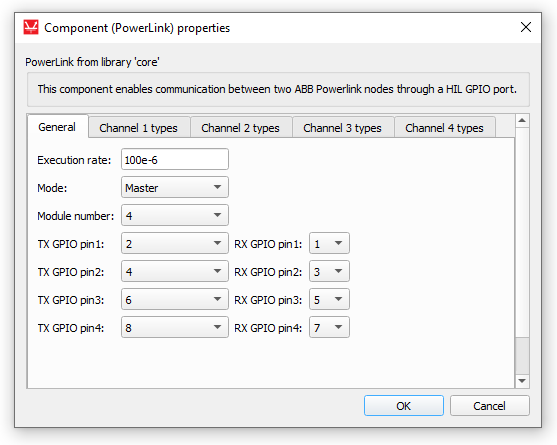Switch to the Channel 1 types tab
The image size is (557, 445).
pyautogui.click(x=139, y=127)
